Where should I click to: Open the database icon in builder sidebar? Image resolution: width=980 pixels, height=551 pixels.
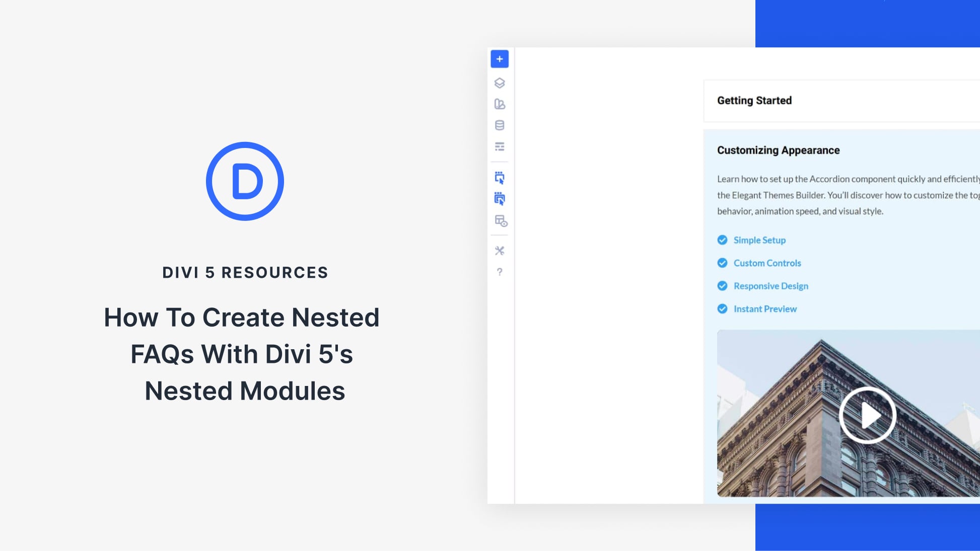(499, 125)
